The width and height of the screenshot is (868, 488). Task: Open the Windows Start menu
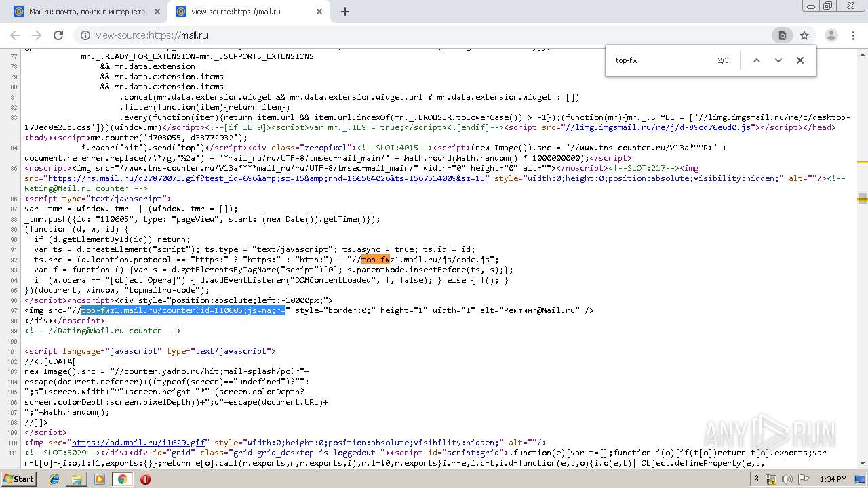coord(18,479)
